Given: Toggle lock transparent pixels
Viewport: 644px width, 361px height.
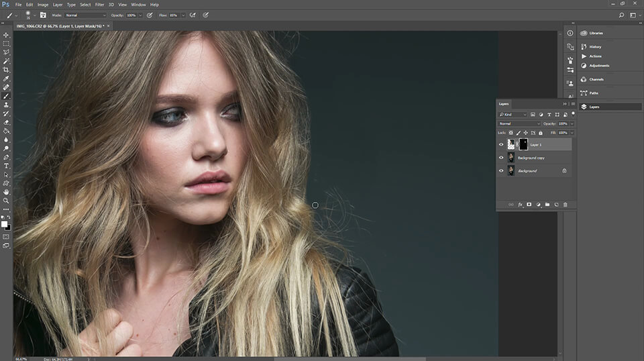Looking at the screenshot, I should click(511, 133).
